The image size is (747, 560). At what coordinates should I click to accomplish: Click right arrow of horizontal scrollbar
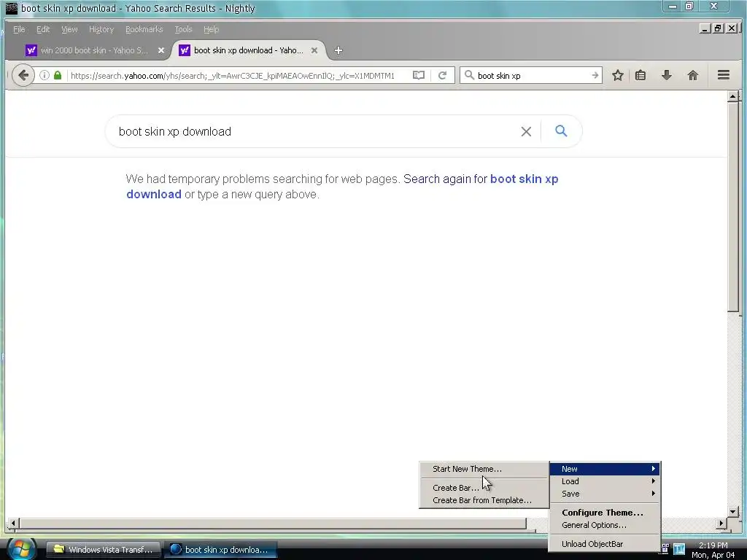(x=721, y=524)
